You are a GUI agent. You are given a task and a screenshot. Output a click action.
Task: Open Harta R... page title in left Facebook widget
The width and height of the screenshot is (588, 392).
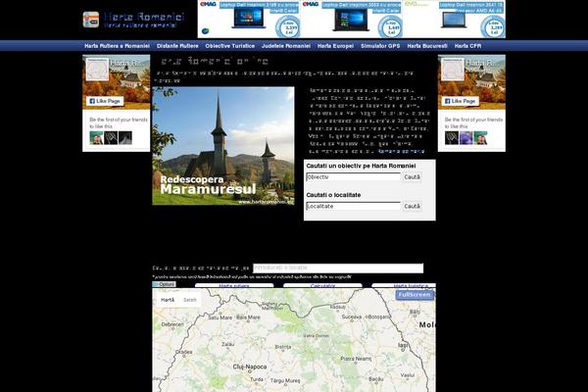click(x=125, y=63)
